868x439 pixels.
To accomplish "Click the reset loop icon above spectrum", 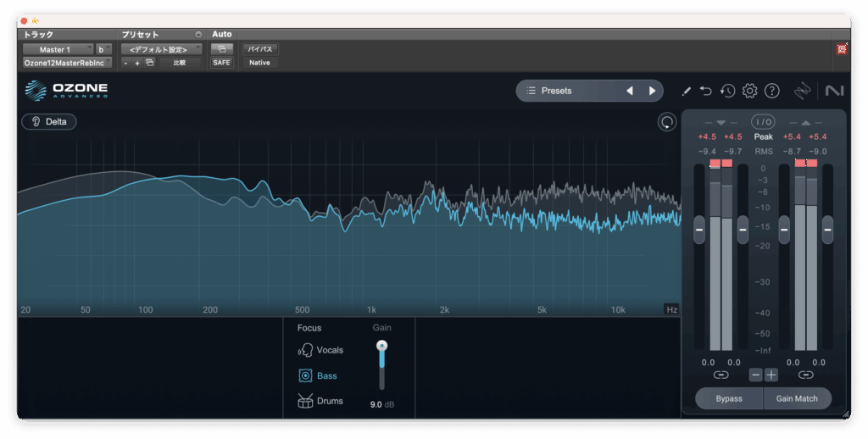I will (667, 122).
